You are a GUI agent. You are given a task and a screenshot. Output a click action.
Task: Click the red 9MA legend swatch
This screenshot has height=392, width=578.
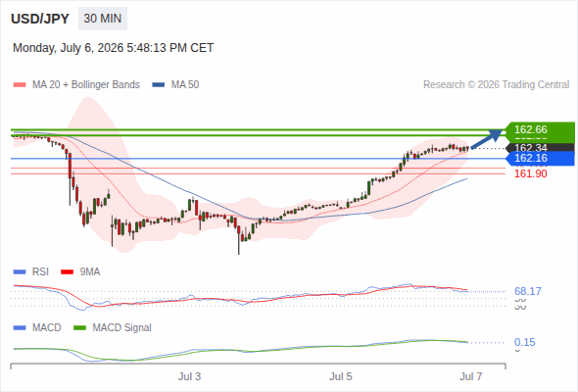click(67, 272)
